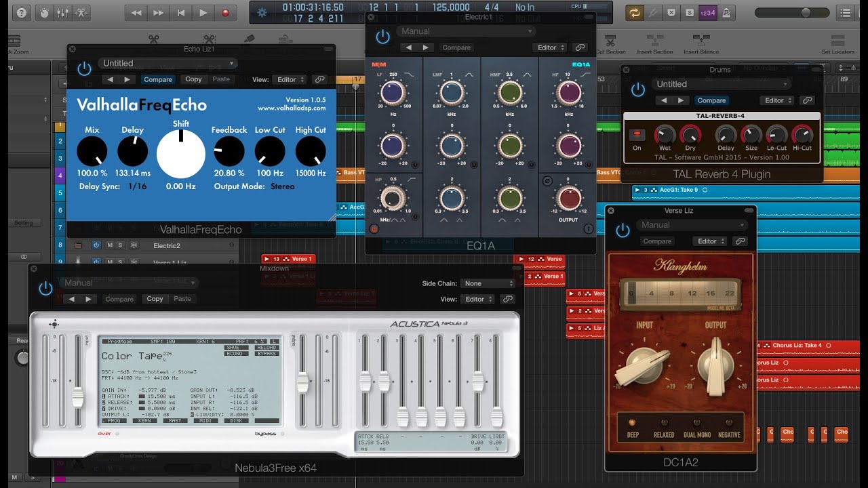Click the Set Locators toolbar icon

pyautogui.click(x=838, y=43)
